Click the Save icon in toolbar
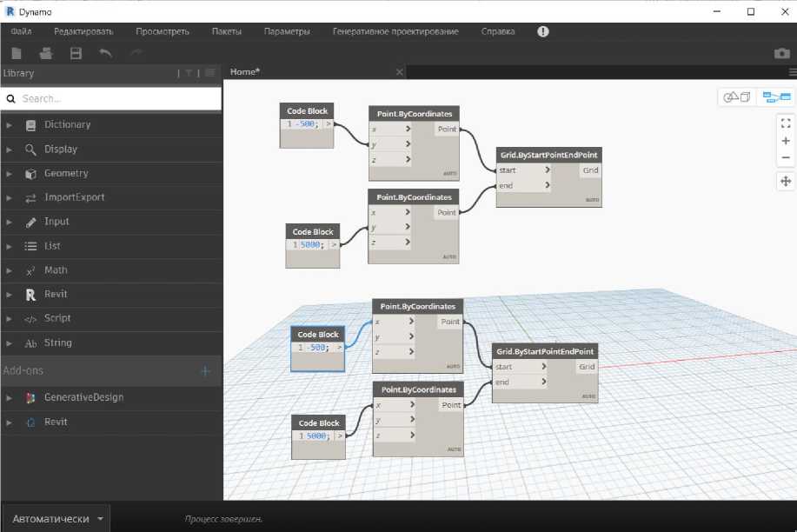The width and height of the screenshot is (797, 532). 76,53
